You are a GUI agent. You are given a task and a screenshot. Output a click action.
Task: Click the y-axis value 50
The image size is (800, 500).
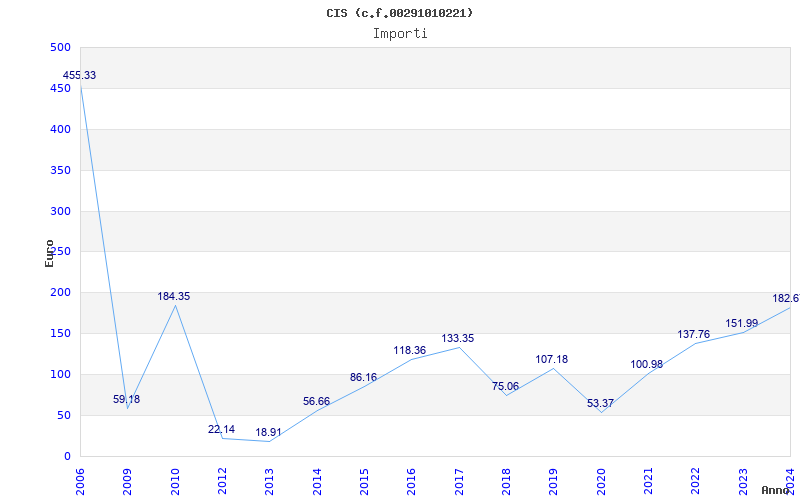click(63, 415)
